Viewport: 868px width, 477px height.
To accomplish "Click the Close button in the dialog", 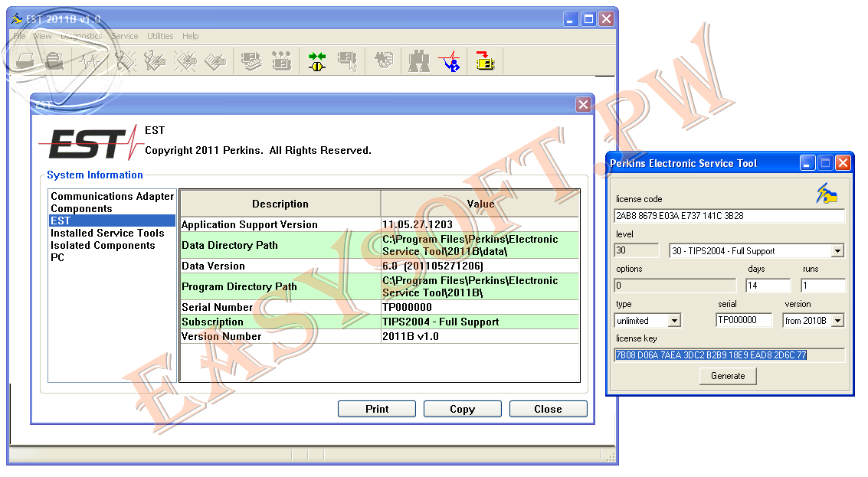I will coord(548,409).
